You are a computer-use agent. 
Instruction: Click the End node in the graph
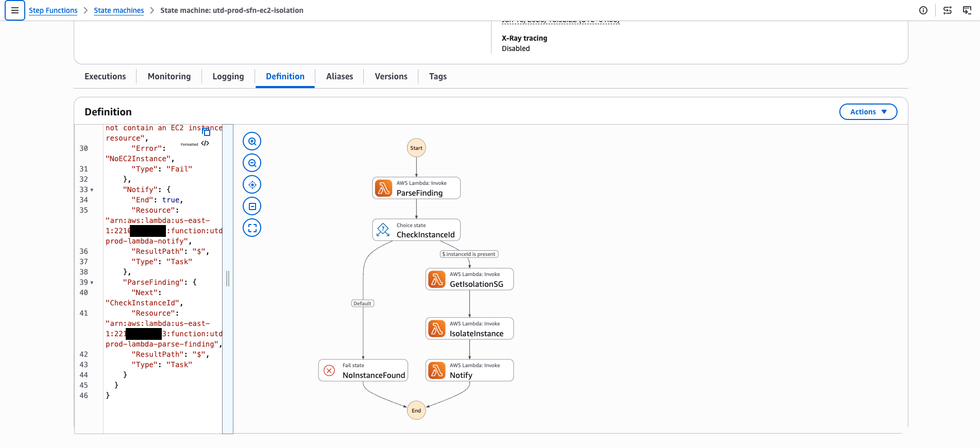click(x=416, y=410)
